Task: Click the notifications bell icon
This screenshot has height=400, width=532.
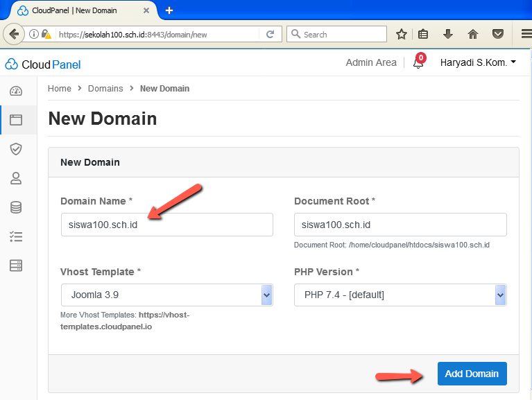Action: [418, 63]
